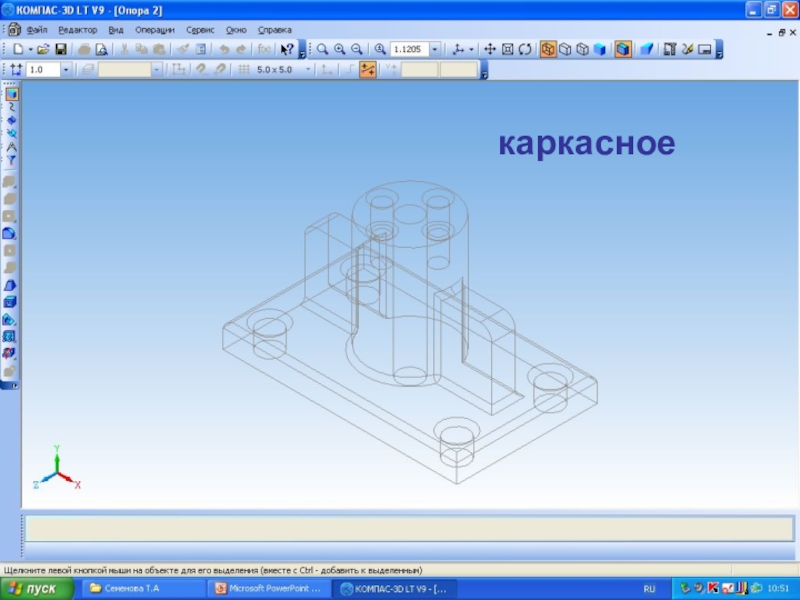Open the 1.0 step value dropdown
The height and width of the screenshot is (600, 800).
[66, 70]
